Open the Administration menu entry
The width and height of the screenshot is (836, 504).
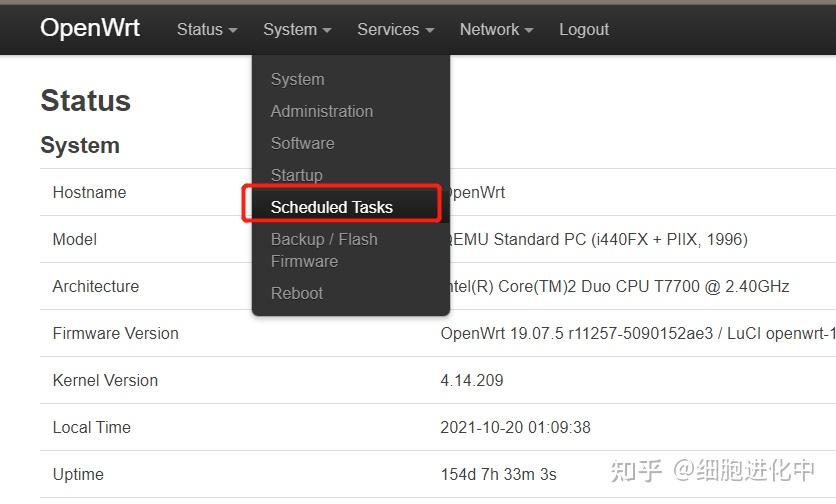coord(321,111)
